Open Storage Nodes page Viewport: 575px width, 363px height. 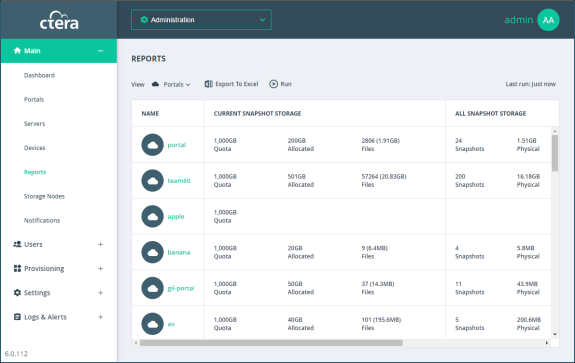point(44,196)
